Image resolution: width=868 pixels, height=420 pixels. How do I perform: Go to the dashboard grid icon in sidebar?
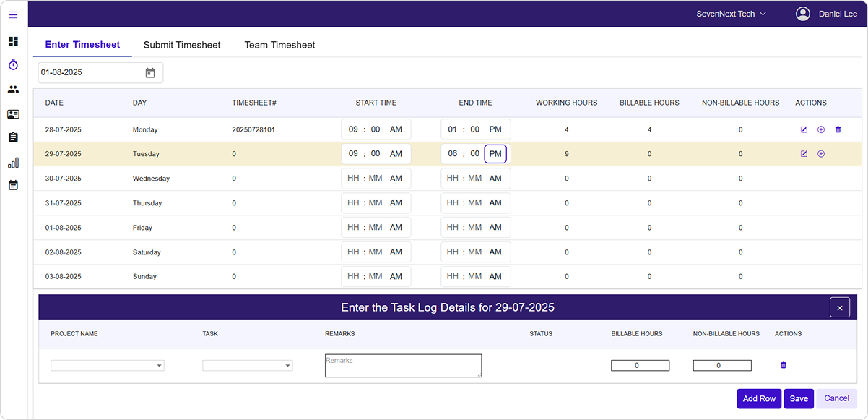tap(13, 41)
